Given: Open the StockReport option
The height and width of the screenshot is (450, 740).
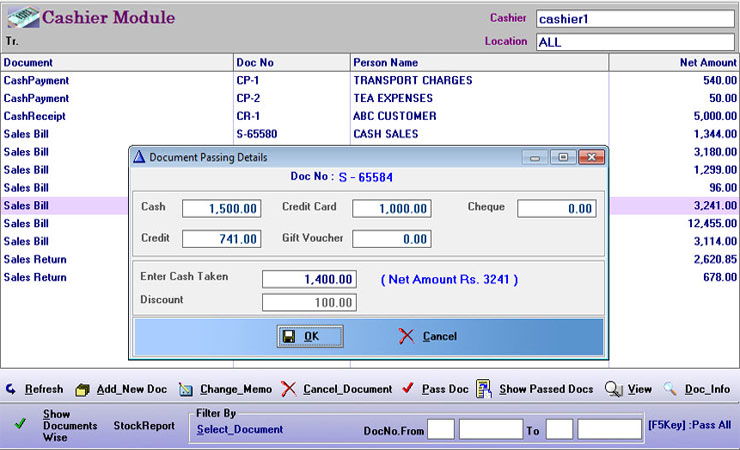Looking at the screenshot, I should pos(144,425).
